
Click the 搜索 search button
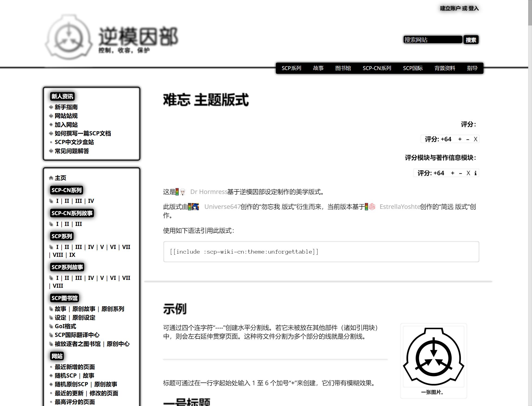point(471,40)
